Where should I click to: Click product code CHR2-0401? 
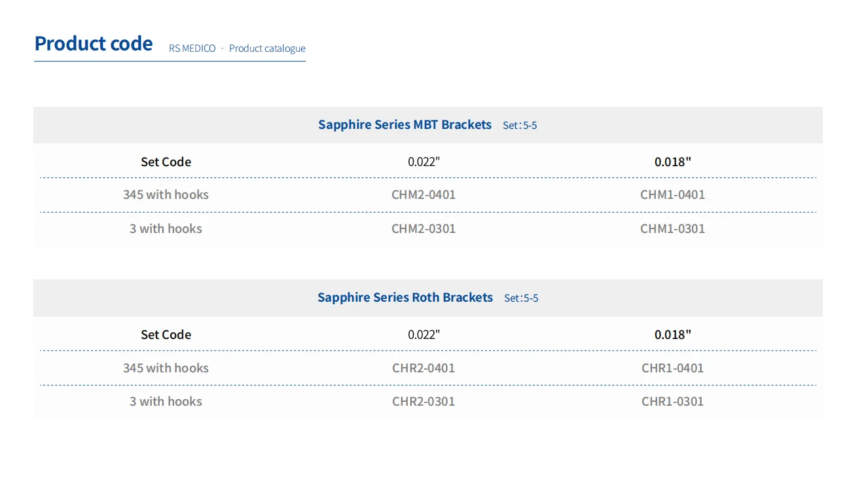pos(424,368)
